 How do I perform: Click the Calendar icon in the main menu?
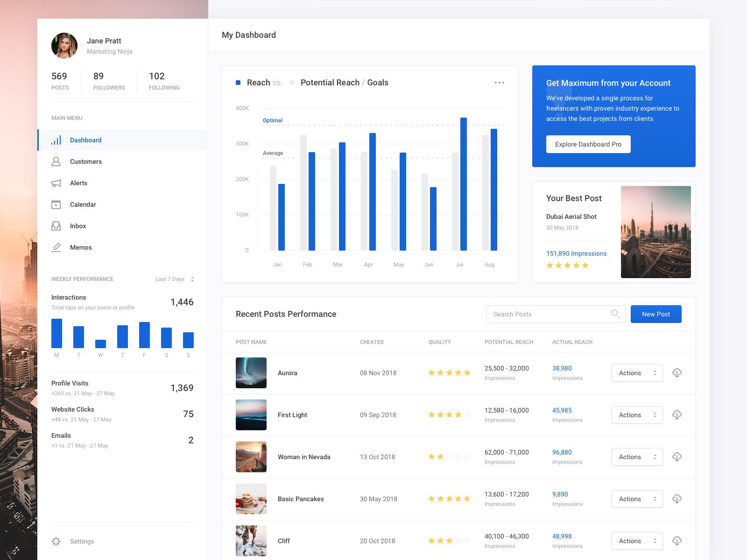56,204
